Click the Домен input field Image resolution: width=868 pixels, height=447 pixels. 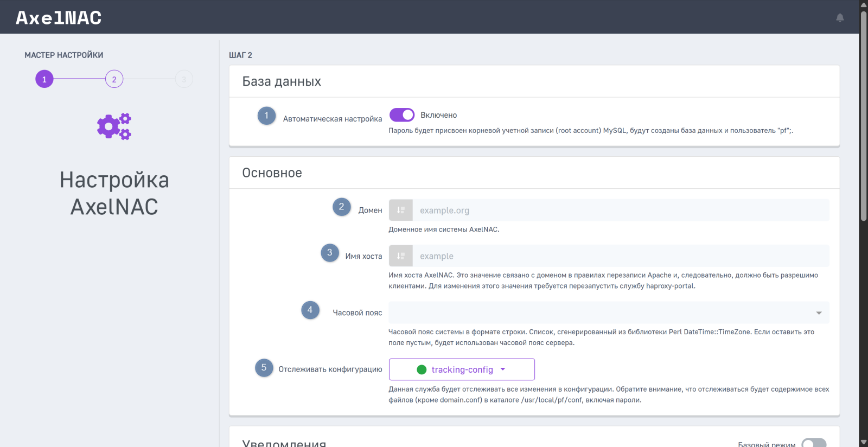pyautogui.click(x=621, y=210)
